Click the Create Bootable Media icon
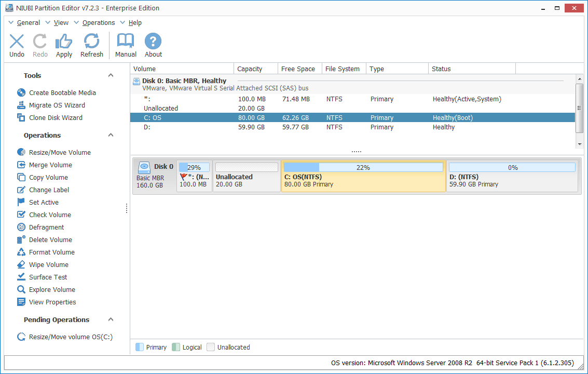 pyautogui.click(x=21, y=92)
